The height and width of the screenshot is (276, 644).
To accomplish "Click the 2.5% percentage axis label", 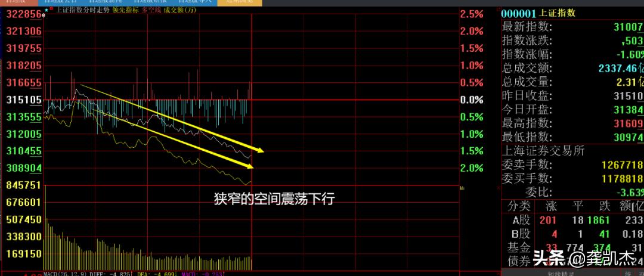I will pos(472,14).
